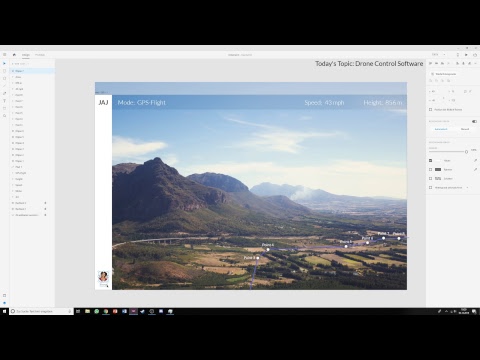Viewport: 480px width, 360px height.
Task: Click the Point 4 waypoint dot
Action: [x=268, y=249]
